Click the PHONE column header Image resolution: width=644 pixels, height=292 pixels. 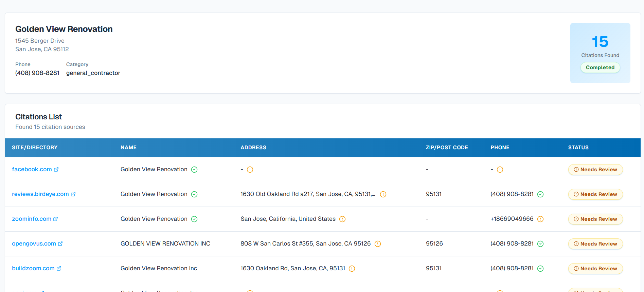point(500,148)
